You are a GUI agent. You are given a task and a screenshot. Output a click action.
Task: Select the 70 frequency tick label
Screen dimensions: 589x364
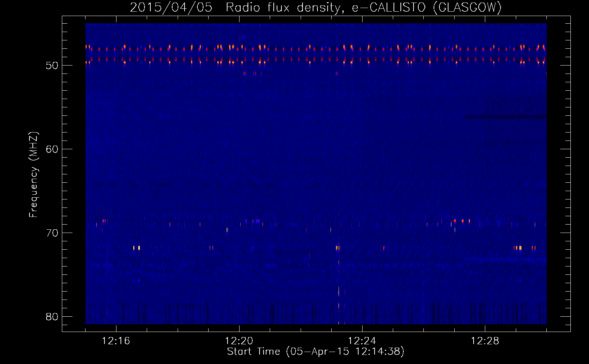pos(52,233)
